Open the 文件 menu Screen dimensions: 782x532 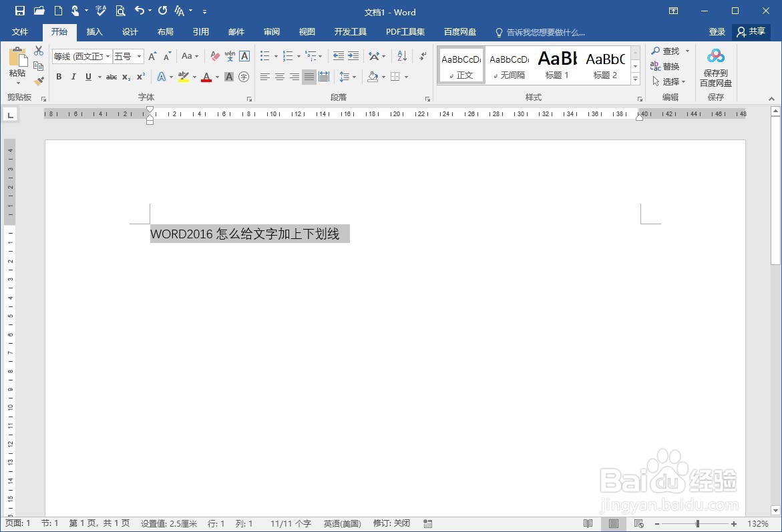pyautogui.click(x=20, y=32)
